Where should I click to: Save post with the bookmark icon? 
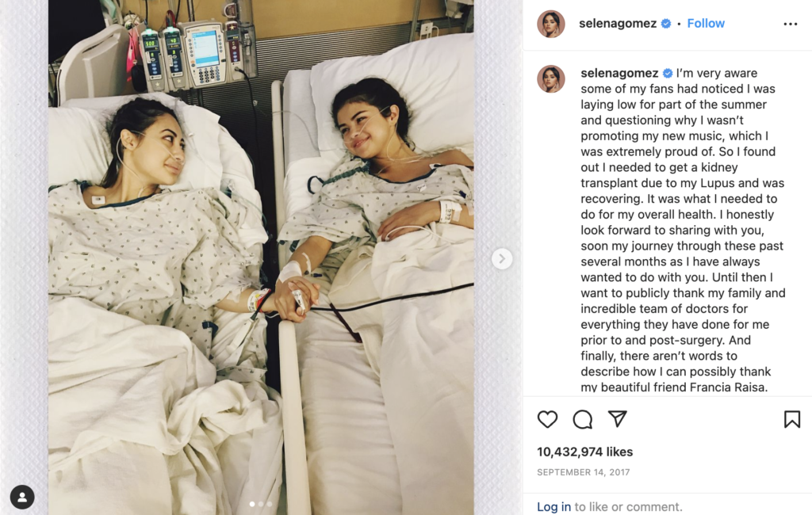click(x=792, y=419)
